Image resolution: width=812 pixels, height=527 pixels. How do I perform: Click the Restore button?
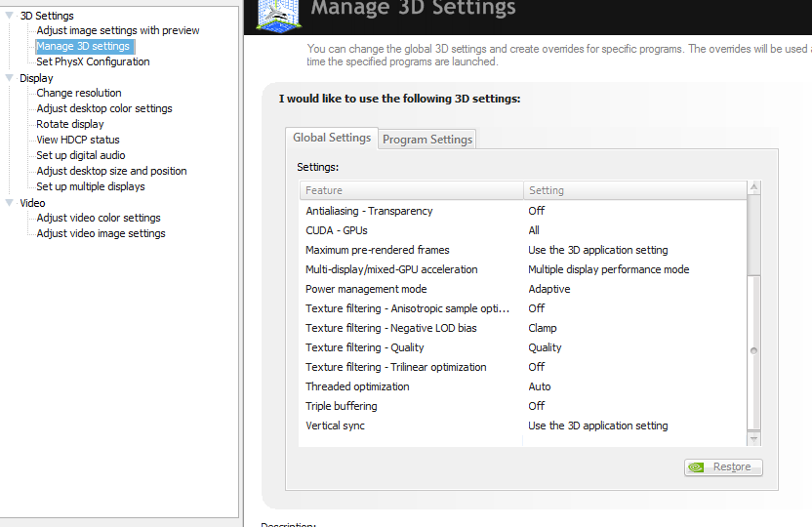(x=723, y=466)
